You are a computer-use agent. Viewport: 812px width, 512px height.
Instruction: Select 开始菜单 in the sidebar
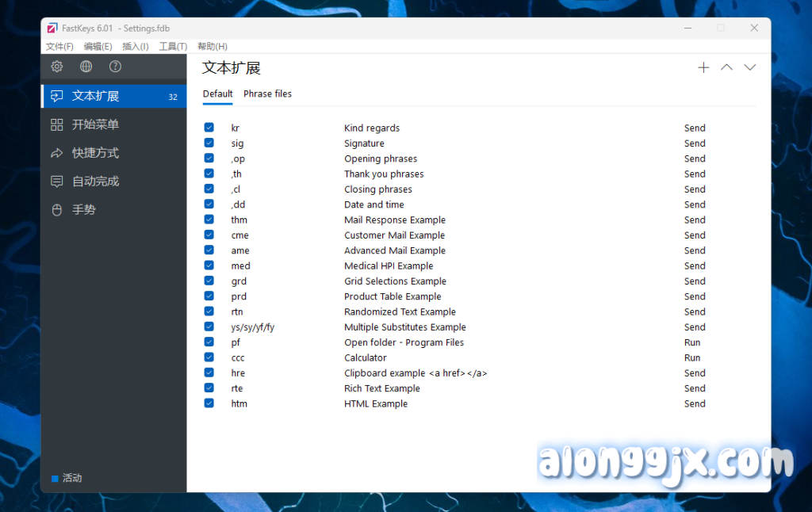[x=95, y=124]
